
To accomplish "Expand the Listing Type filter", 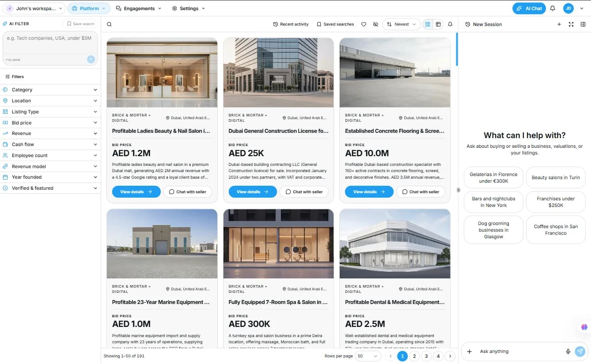I will pyautogui.click(x=50, y=112).
